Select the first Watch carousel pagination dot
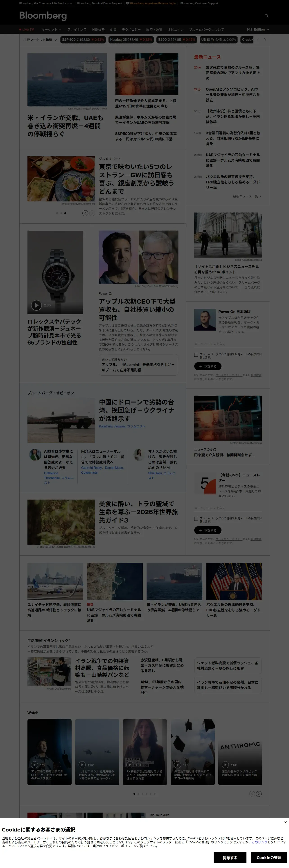 coord(134,794)
